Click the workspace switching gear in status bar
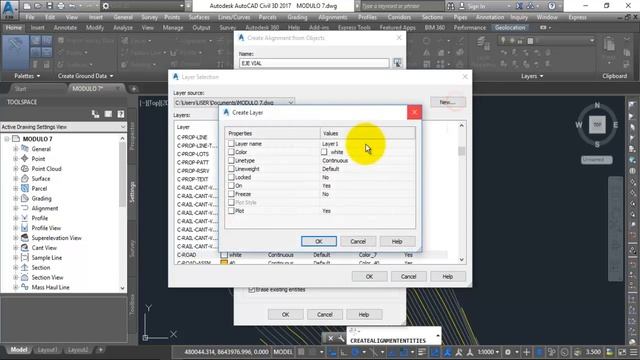Image resolution: width=640 pixels, height=360 pixels. (x=508, y=351)
